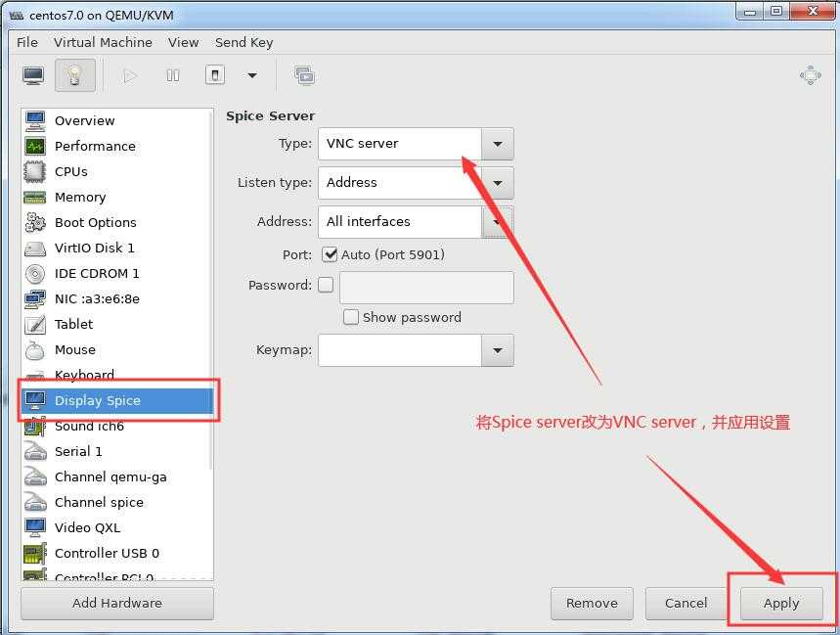Shut down the virtual machine
Screen dimensions: 840x635
[215, 75]
